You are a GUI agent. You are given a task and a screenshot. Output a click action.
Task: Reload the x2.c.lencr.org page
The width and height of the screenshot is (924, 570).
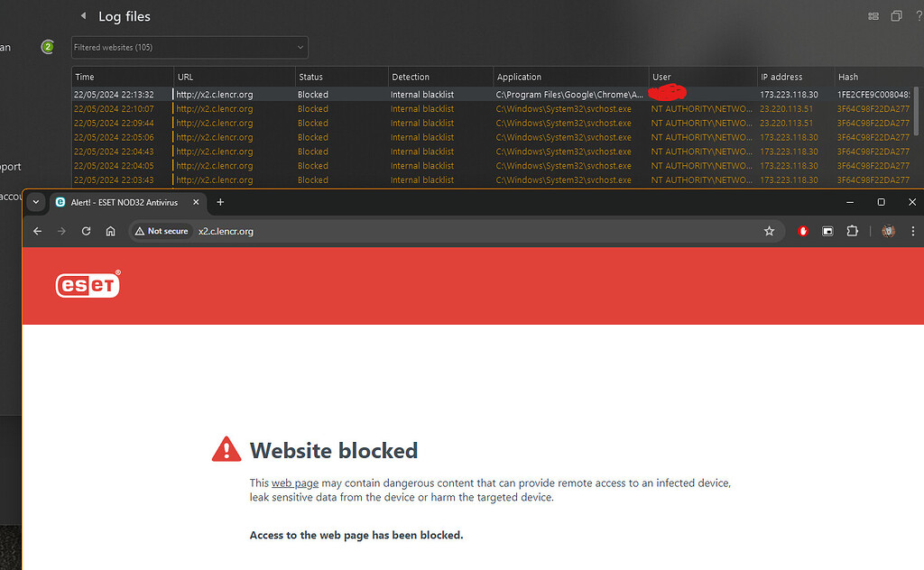pyautogui.click(x=86, y=231)
